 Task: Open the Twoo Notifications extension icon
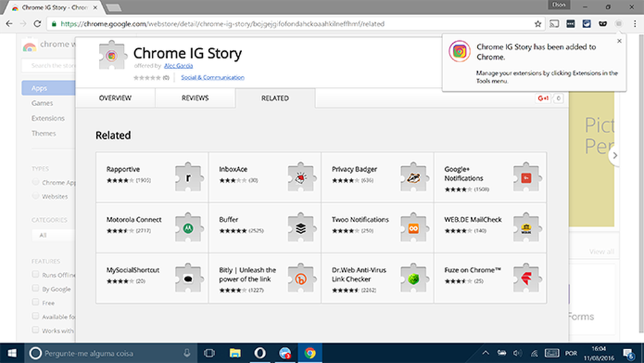tap(414, 227)
